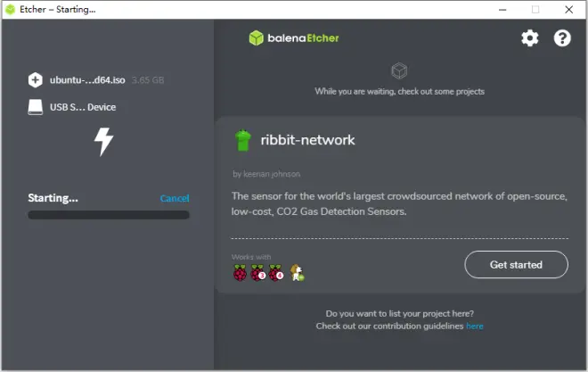This screenshot has height=372, width=588.
Task: Click the ribbit-network project title
Action: [x=307, y=140]
